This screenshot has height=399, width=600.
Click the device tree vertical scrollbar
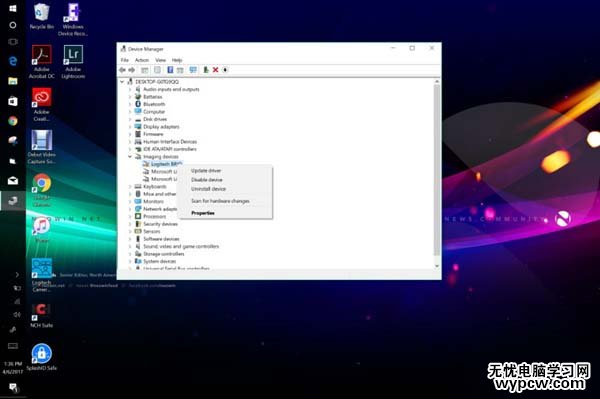[437, 170]
